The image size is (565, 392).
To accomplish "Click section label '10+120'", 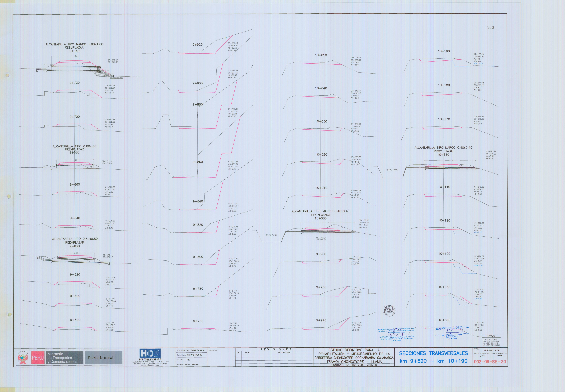I will (x=444, y=221).
